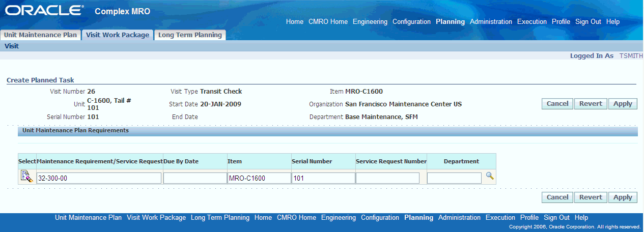This screenshot has height=232, width=644.
Task: Click footer Administration link
Action: [459, 217]
